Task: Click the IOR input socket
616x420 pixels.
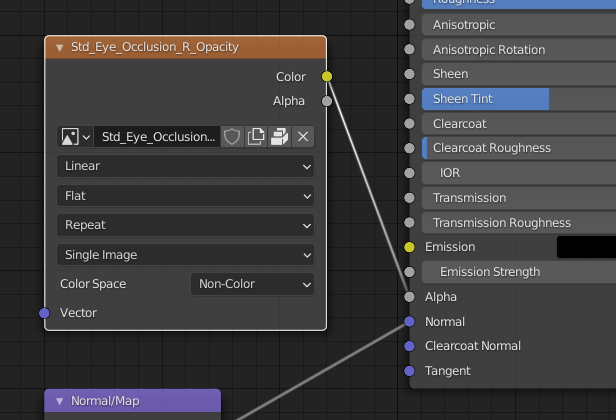Action: pyautogui.click(x=409, y=173)
